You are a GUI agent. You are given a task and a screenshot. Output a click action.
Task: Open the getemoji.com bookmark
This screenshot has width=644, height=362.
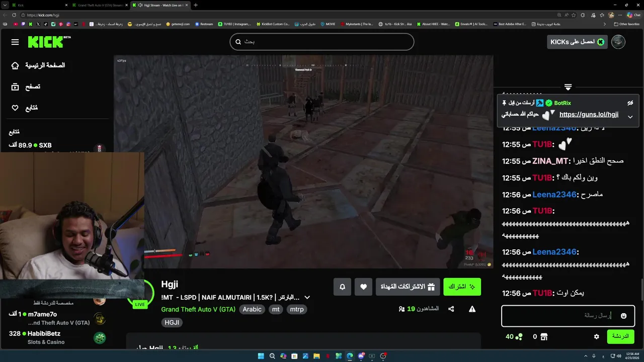178,24
